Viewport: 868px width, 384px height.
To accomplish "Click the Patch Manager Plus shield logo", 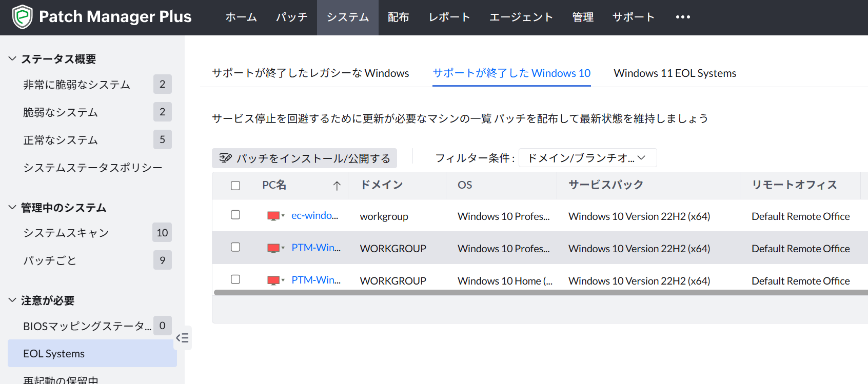I will [x=22, y=17].
